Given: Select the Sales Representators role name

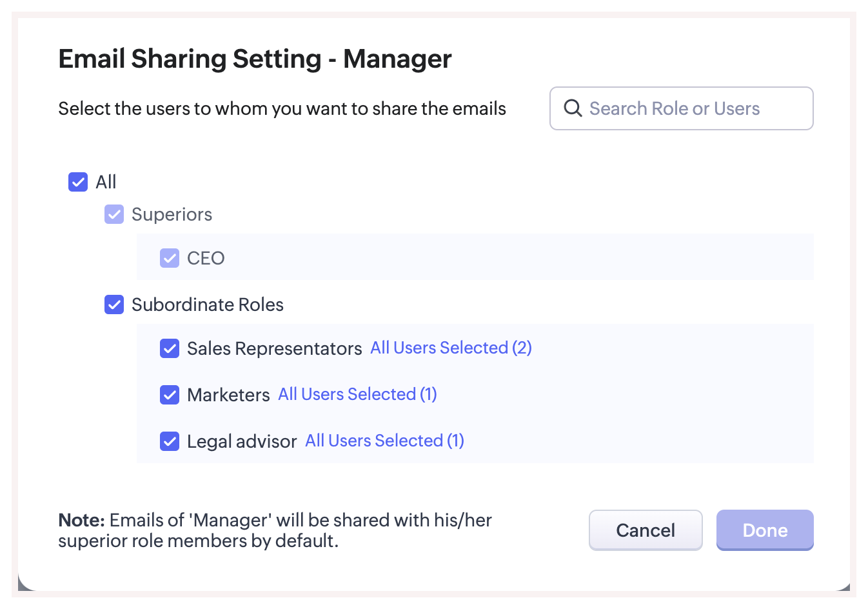Looking at the screenshot, I should coord(274,348).
